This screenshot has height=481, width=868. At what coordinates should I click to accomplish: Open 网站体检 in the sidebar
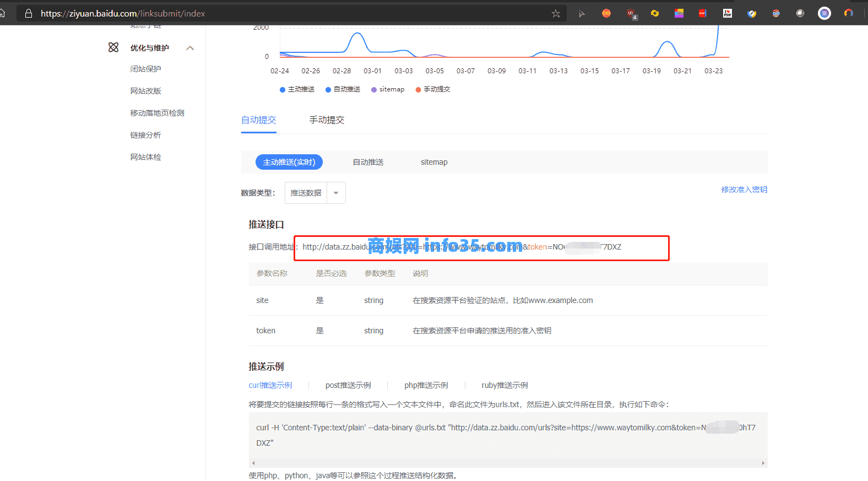click(146, 157)
